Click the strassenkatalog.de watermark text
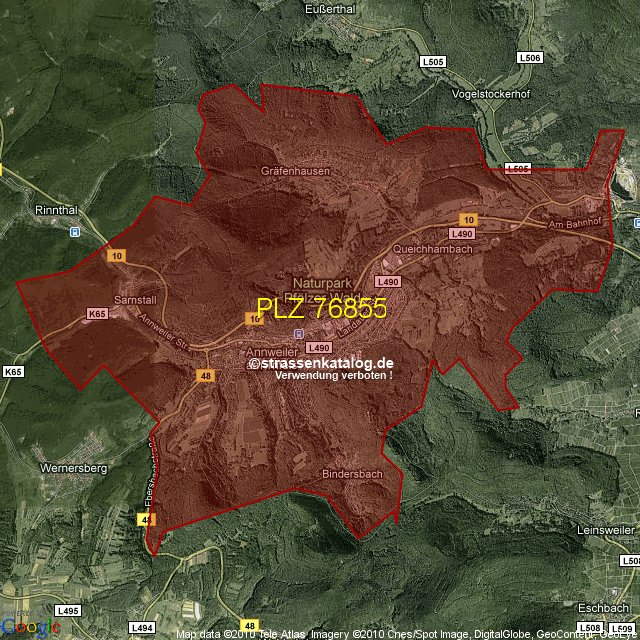This screenshot has height=640, width=640. [x=322, y=363]
